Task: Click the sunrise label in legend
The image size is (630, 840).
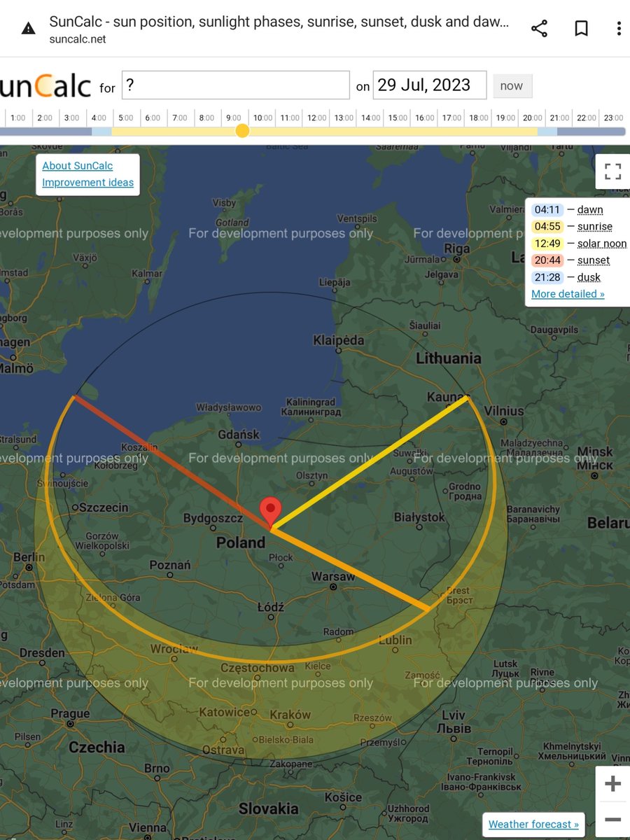Action: (595, 227)
